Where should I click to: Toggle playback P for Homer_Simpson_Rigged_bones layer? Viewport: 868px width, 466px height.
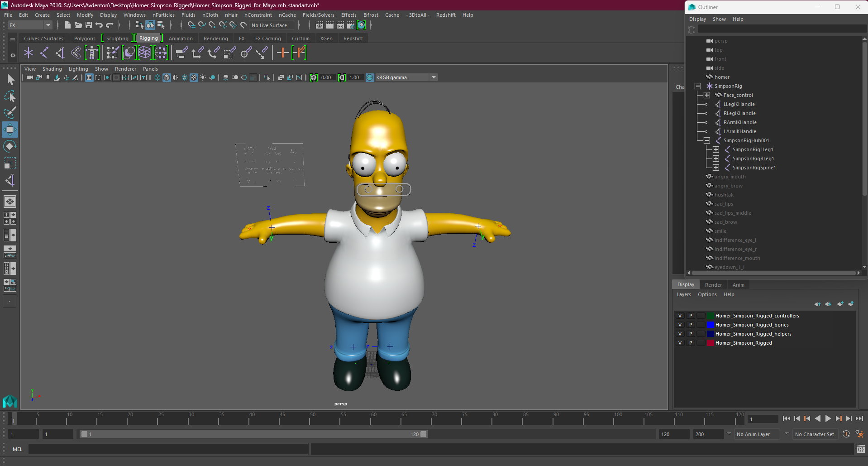(x=691, y=325)
